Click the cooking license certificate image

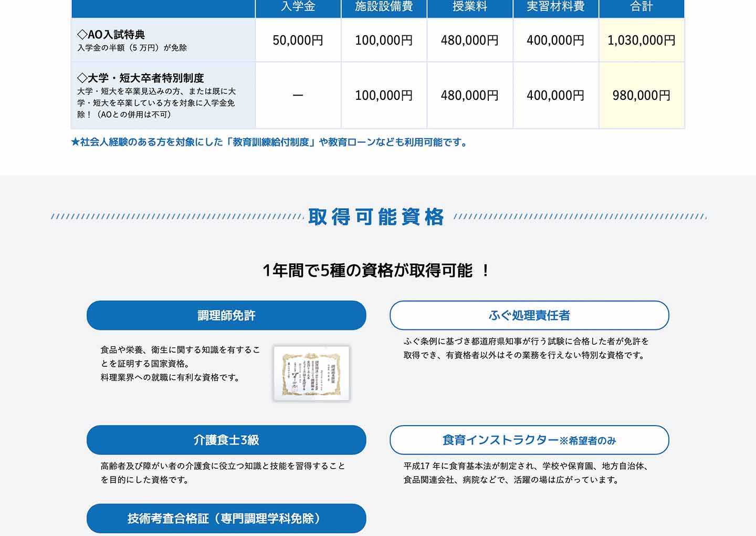click(311, 374)
